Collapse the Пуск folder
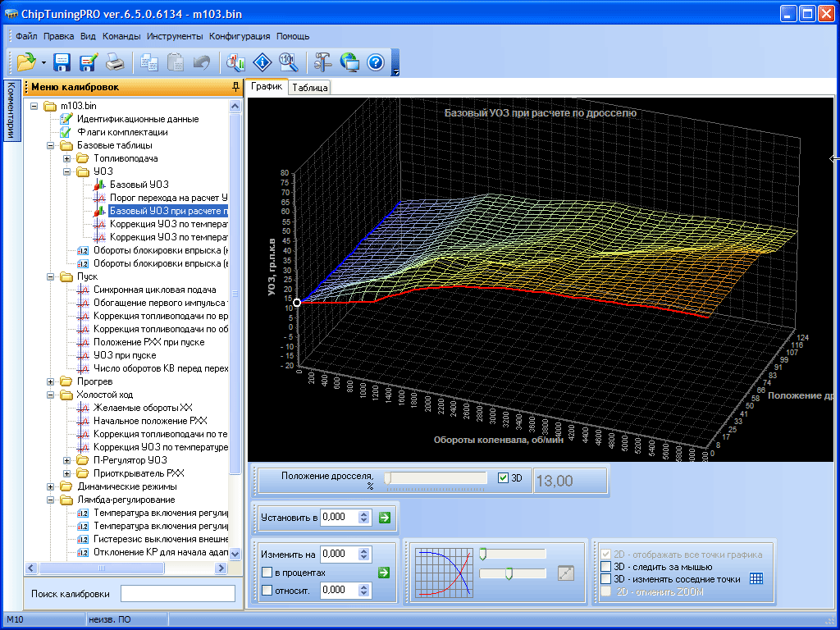 click(51, 276)
